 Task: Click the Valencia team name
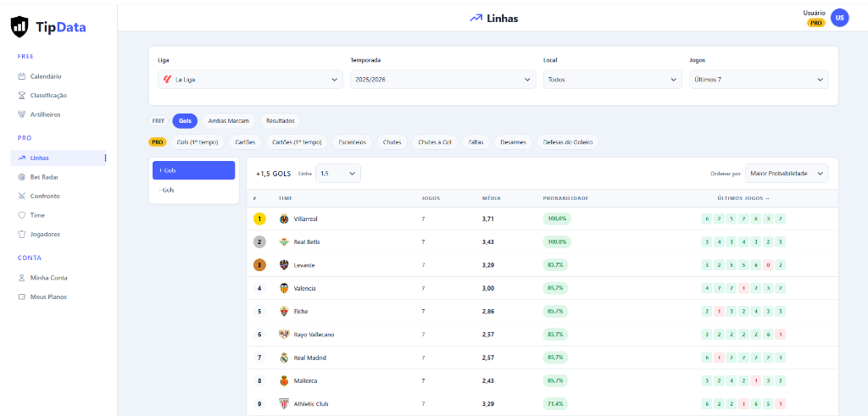304,288
